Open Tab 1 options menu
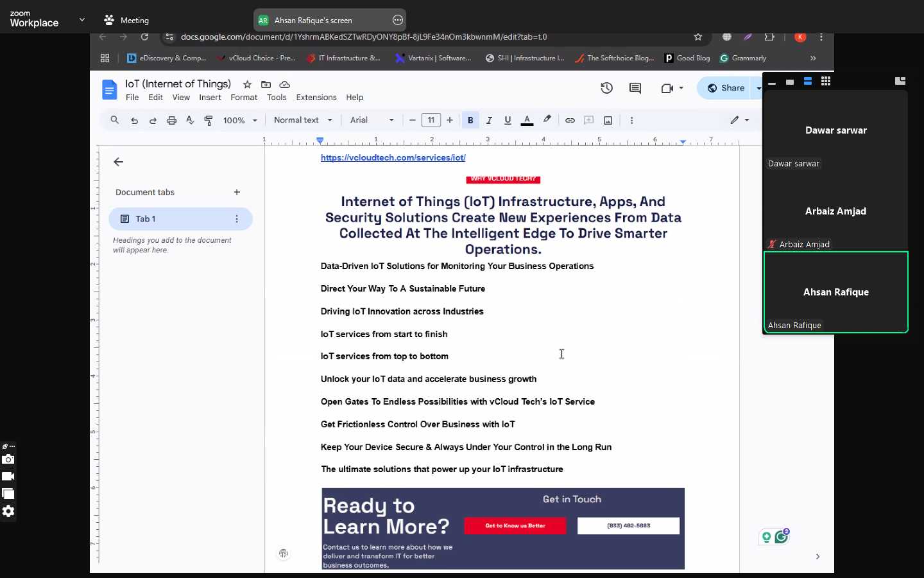924x578 pixels. point(237,219)
